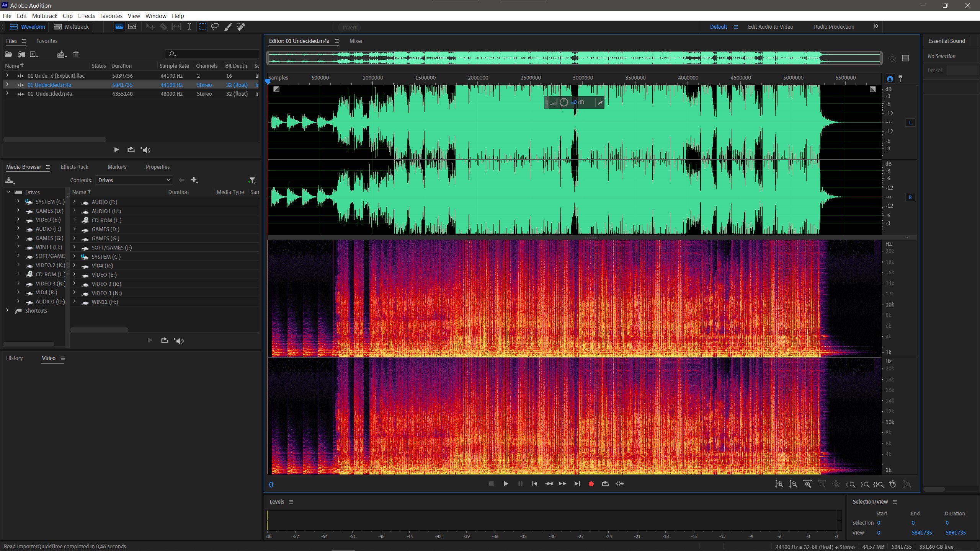Viewport: 980px width, 551px height.
Task: Open the Effects menu
Action: point(86,16)
